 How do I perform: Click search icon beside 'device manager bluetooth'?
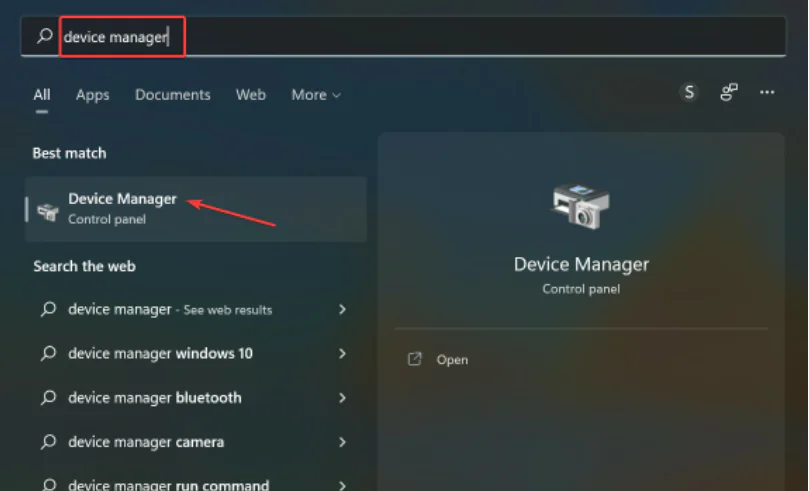coord(48,398)
